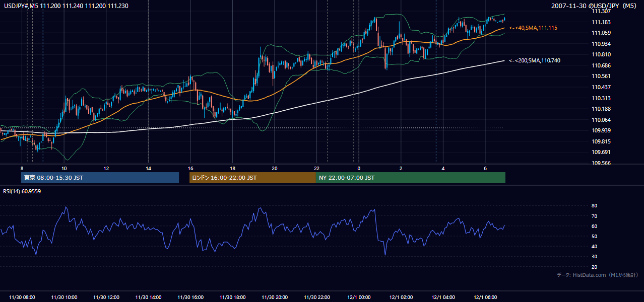
Task: Select the 2007-11-30 USD/JPY (M5) chart title
Action: (595, 6)
